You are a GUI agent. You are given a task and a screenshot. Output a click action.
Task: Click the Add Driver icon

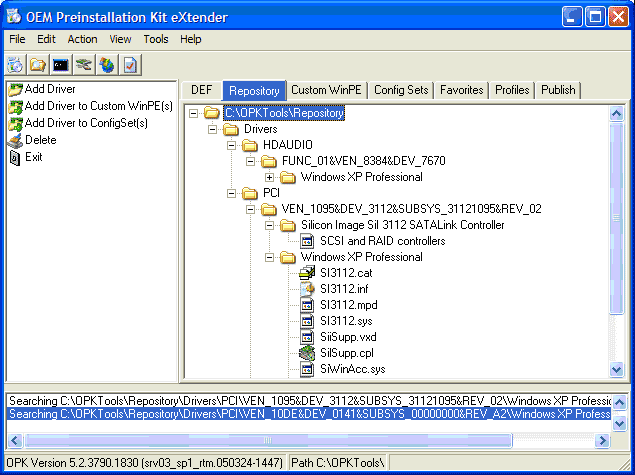pos(15,89)
